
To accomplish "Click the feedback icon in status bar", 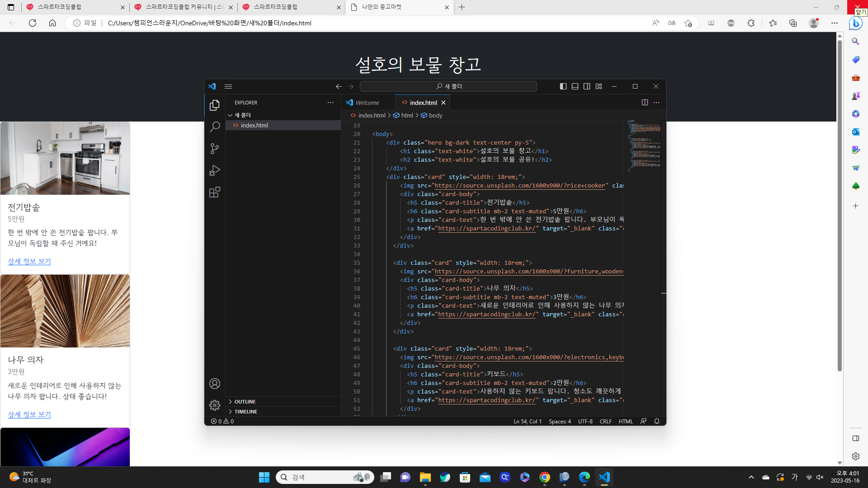I will [x=643, y=421].
